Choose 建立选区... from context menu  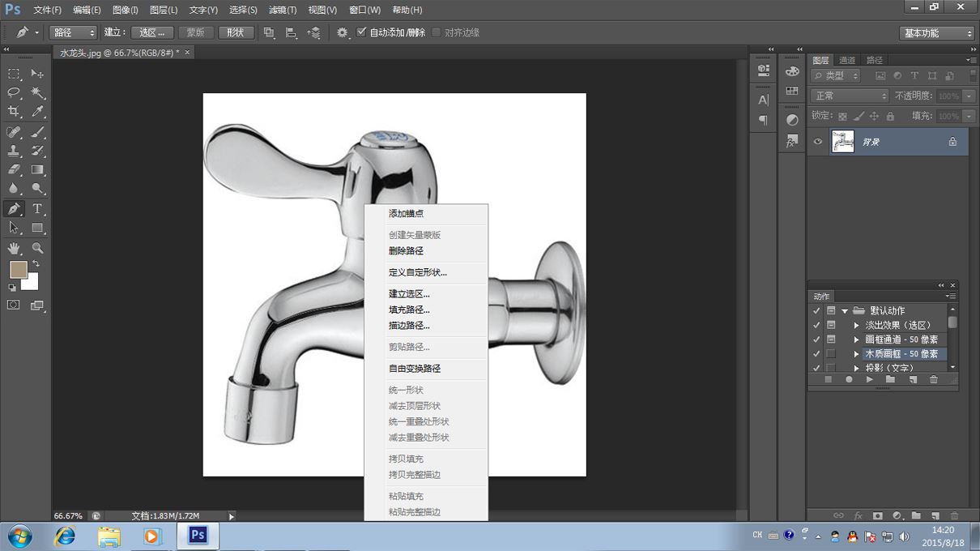[x=409, y=294]
